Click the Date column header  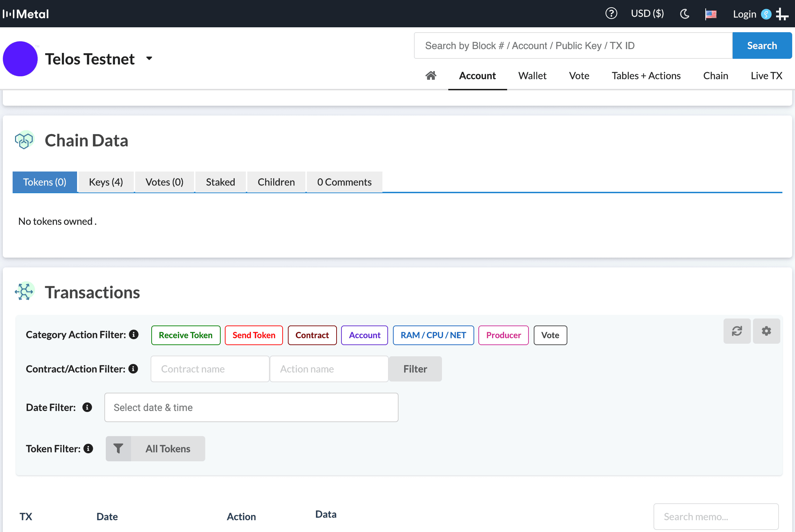pos(107,517)
